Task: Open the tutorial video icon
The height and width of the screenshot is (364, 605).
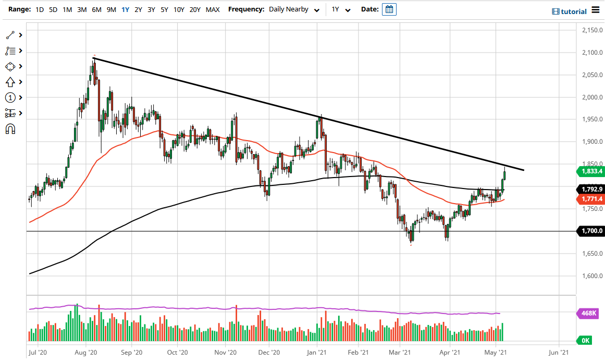Action: coord(555,11)
